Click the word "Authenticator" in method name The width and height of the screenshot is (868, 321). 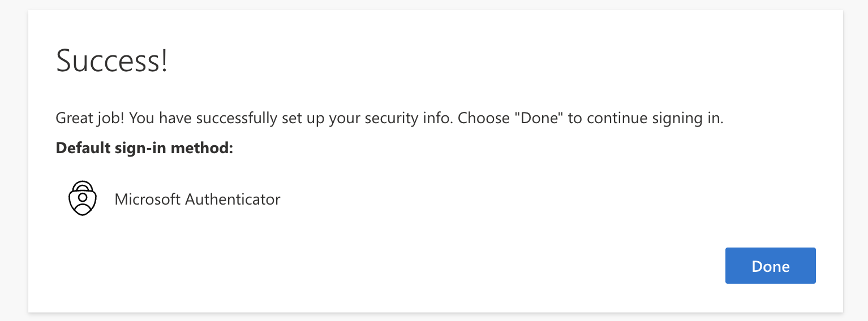click(233, 199)
